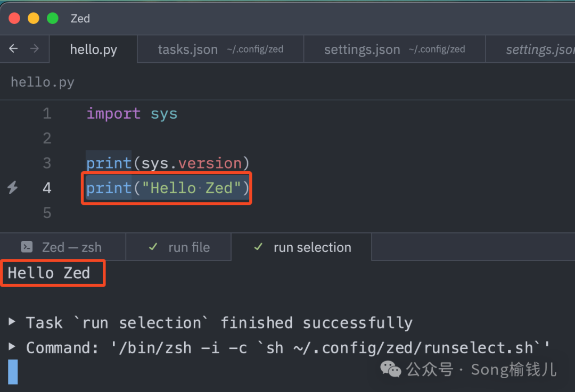This screenshot has height=392, width=575.
Task: Expand the Command line disclosure triangle
Action: tap(12, 346)
